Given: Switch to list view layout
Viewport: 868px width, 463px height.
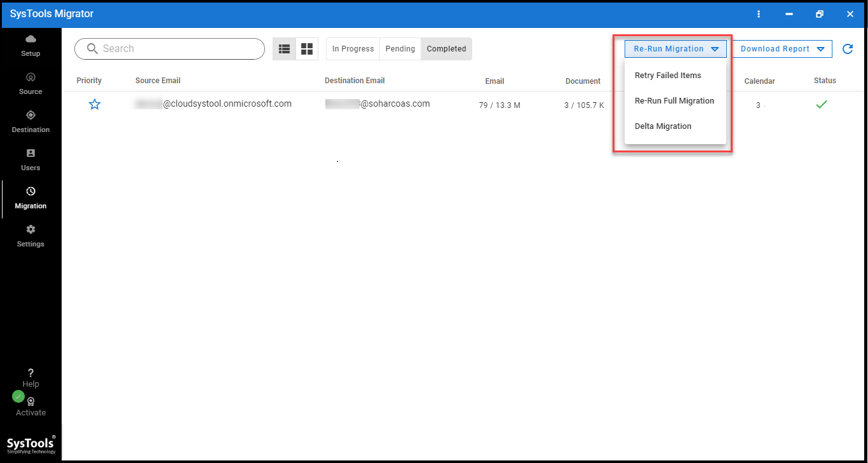Looking at the screenshot, I should [x=284, y=49].
